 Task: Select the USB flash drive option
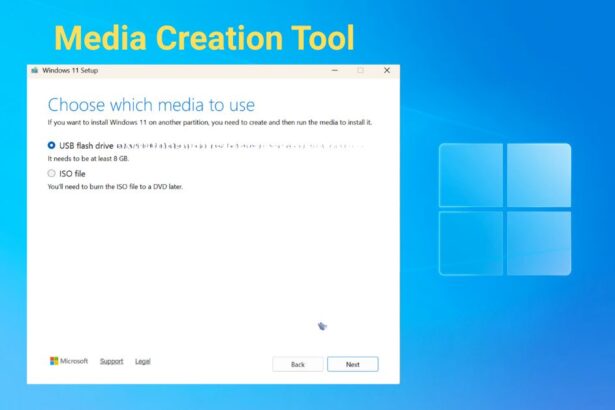click(x=51, y=146)
